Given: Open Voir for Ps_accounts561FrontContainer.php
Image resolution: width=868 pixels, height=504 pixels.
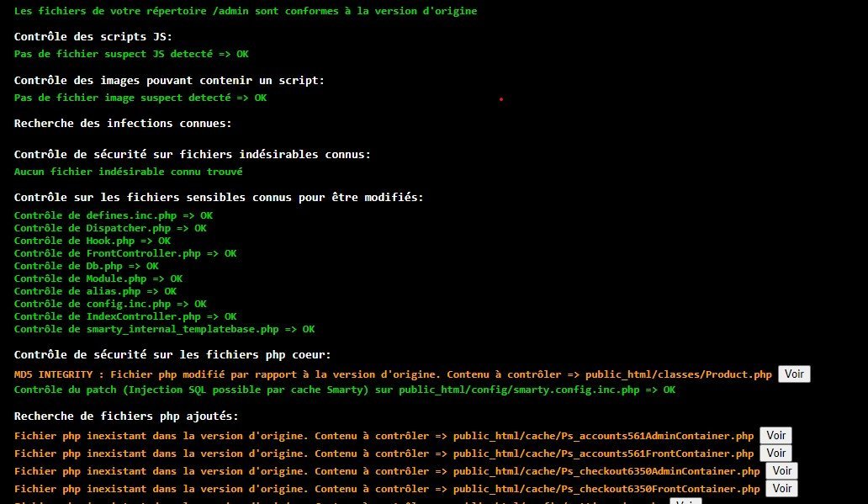Looking at the screenshot, I should [x=775, y=454].
